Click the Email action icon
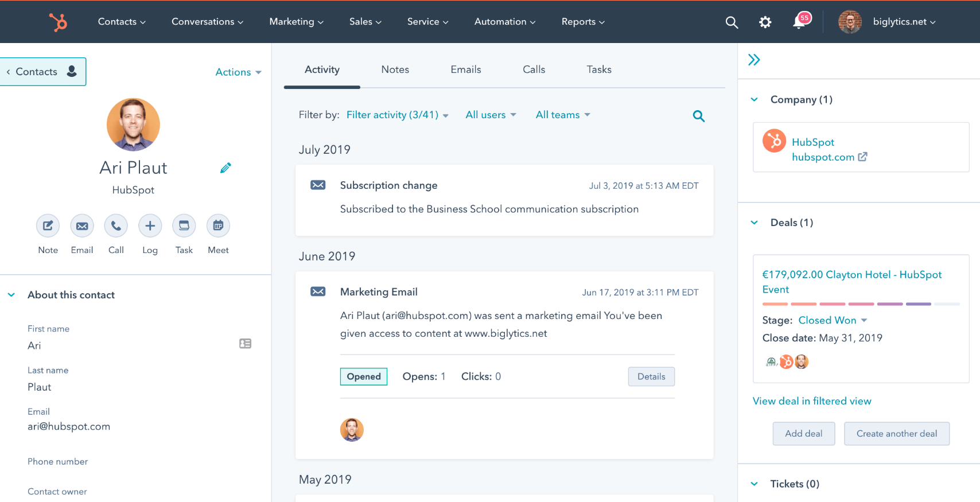The image size is (980, 502). pyautogui.click(x=82, y=226)
